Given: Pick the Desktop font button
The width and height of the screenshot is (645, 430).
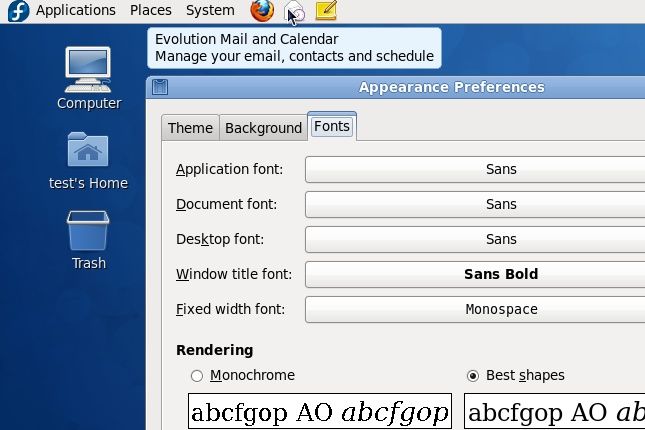Looking at the screenshot, I should pyautogui.click(x=475, y=239).
